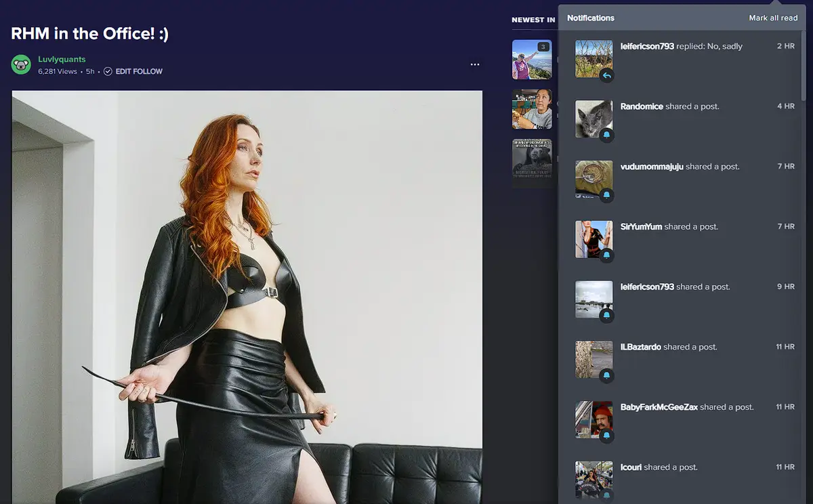
Task: Click the bell icon on ILBaztardo avatar
Action: (x=606, y=377)
